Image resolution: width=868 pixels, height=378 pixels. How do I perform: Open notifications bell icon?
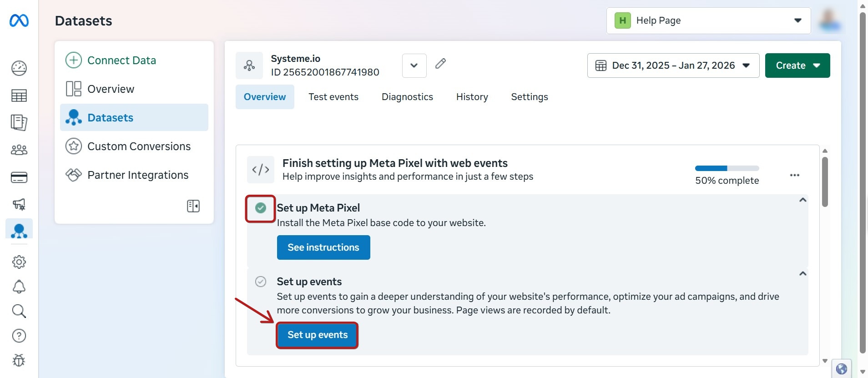click(x=19, y=287)
